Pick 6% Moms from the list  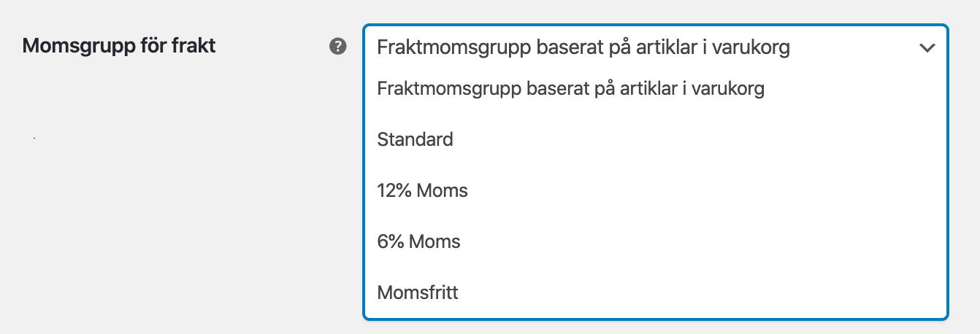[418, 241]
